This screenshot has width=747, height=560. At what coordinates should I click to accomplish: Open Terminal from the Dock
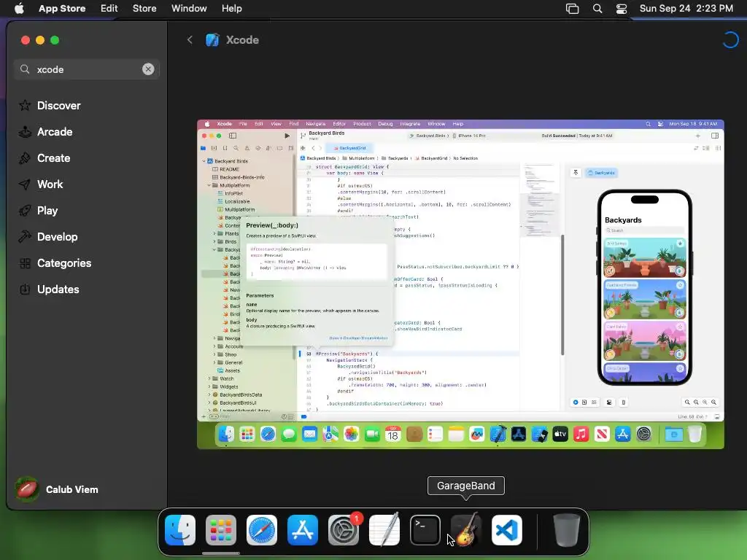(425, 530)
